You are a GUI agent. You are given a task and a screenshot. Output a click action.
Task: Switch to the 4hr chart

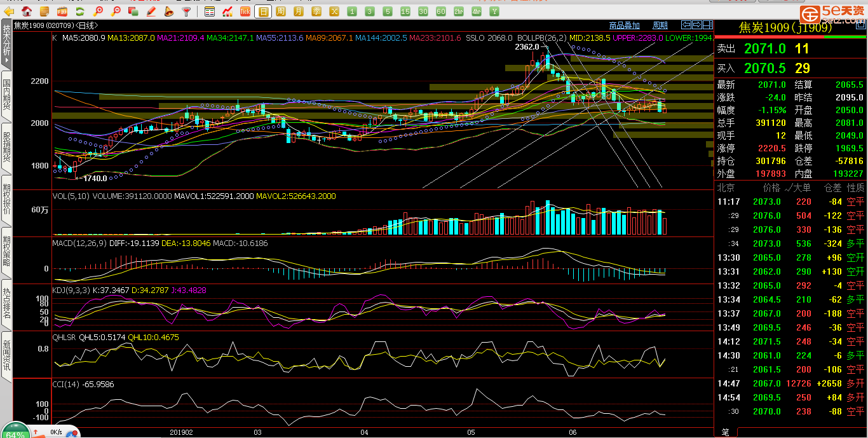[477, 11]
